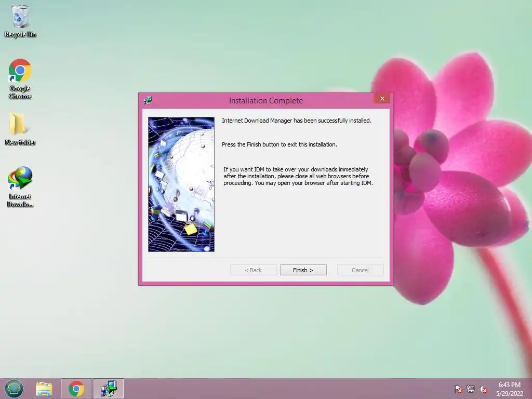Viewport: 532px width, 399px height.
Task: Select the New folder desktop icon
Action: coord(20,129)
